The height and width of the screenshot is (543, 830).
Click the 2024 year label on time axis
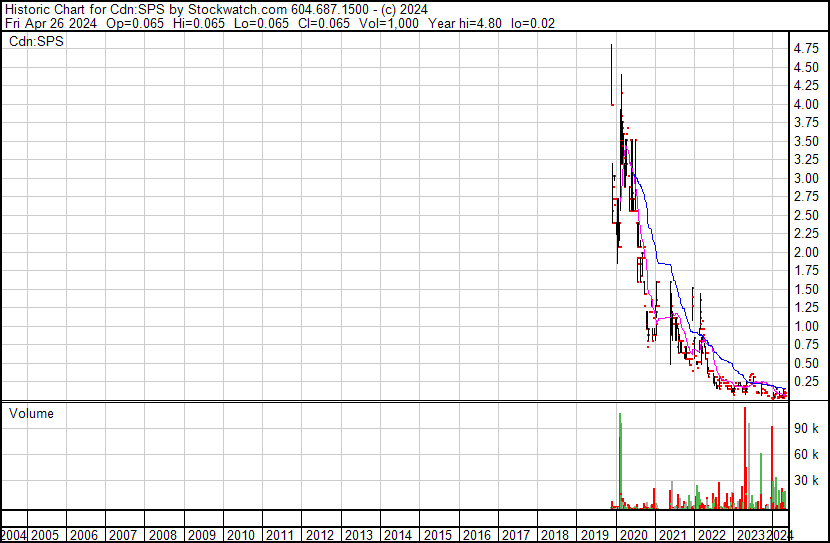(782, 534)
